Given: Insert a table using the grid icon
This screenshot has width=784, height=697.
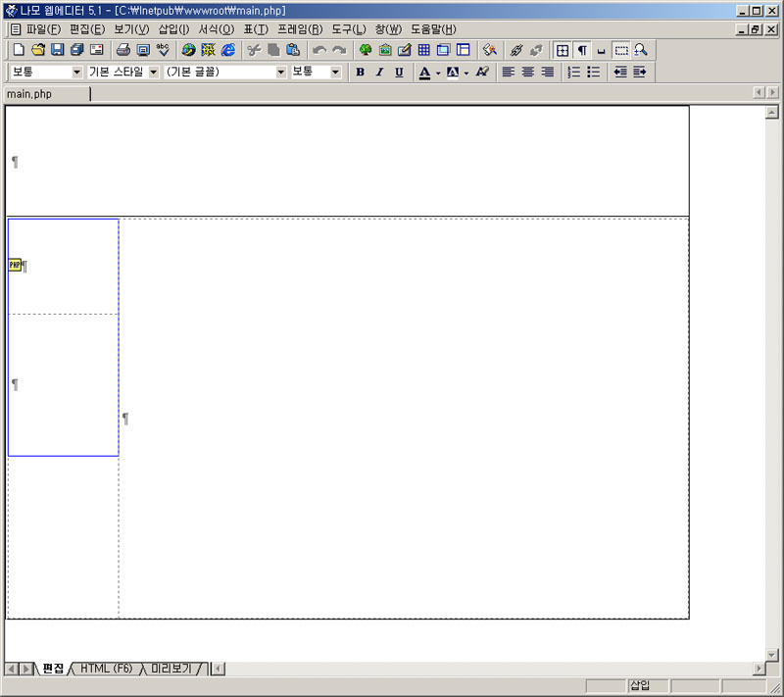Looking at the screenshot, I should coord(423,50).
